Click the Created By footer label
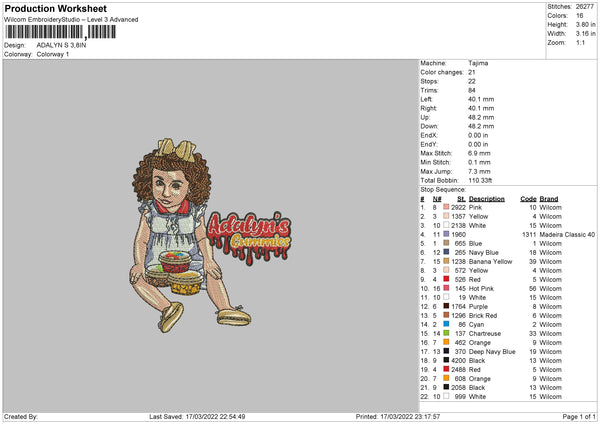This screenshot has width=600, height=424. [21, 416]
